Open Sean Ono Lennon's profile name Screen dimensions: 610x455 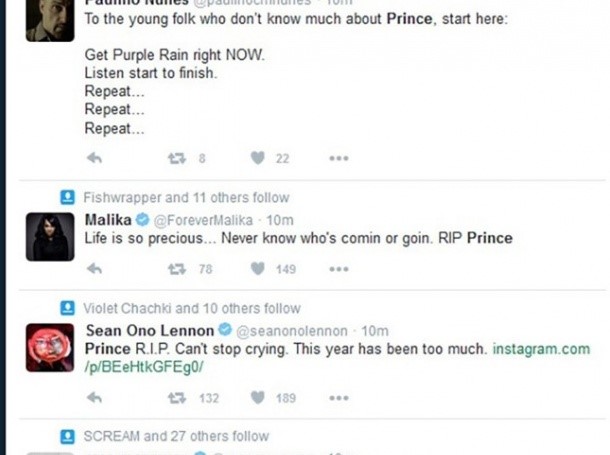pos(149,330)
